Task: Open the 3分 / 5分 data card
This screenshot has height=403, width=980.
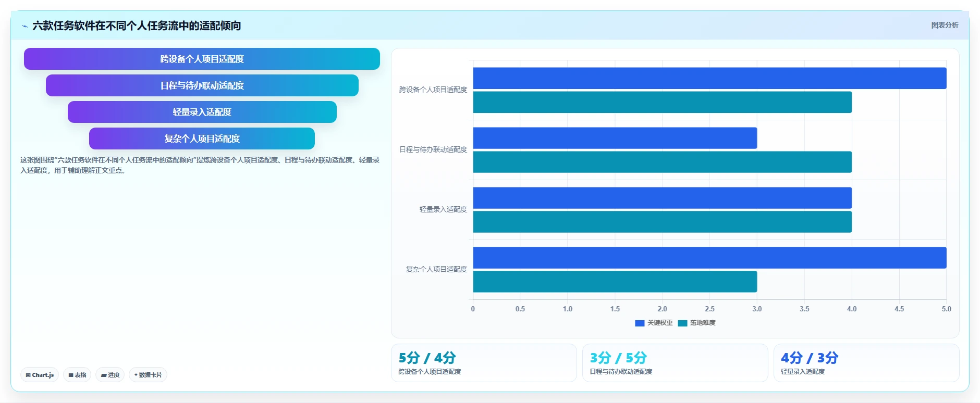Action: tap(675, 363)
